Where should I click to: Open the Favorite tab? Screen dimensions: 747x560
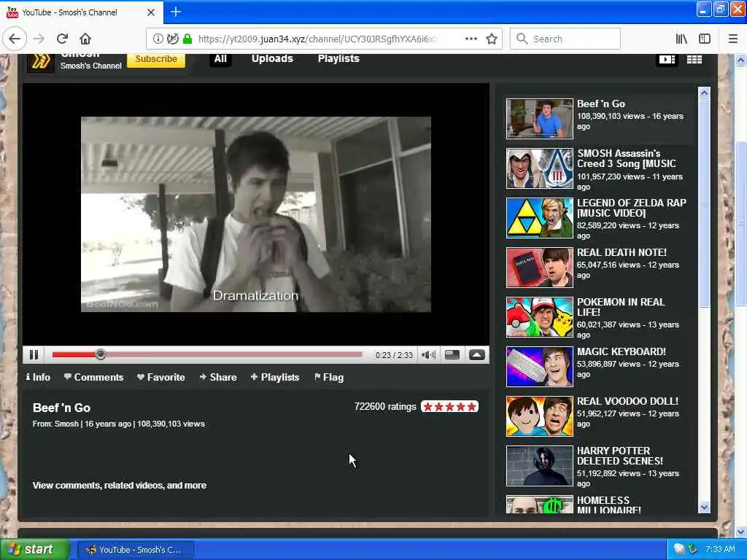coord(161,377)
